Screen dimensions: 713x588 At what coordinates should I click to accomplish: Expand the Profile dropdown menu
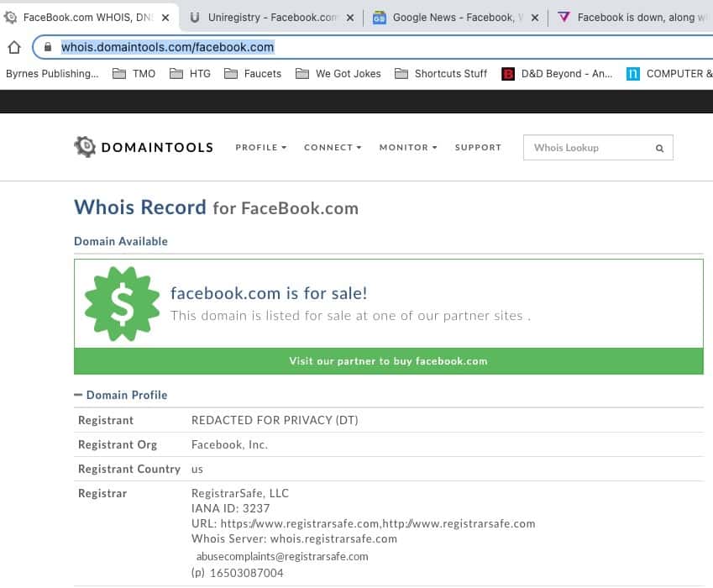coord(260,148)
